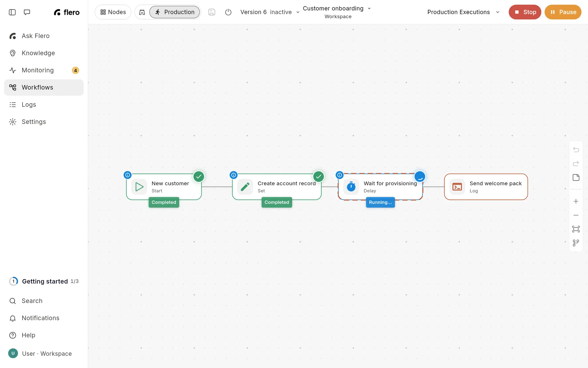Click the auto-layout branch icon
The height and width of the screenshot is (368, 588).
(x=576, y=243)
